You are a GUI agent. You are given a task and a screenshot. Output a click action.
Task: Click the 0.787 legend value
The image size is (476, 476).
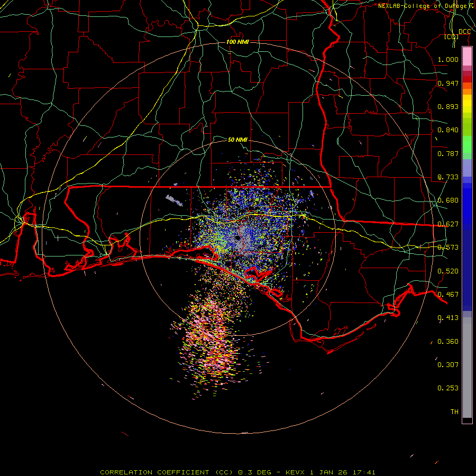(x=448, y=153)
